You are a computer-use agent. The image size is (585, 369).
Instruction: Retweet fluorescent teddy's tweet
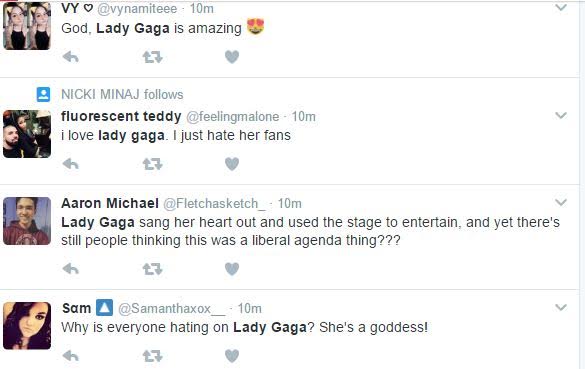152,164
